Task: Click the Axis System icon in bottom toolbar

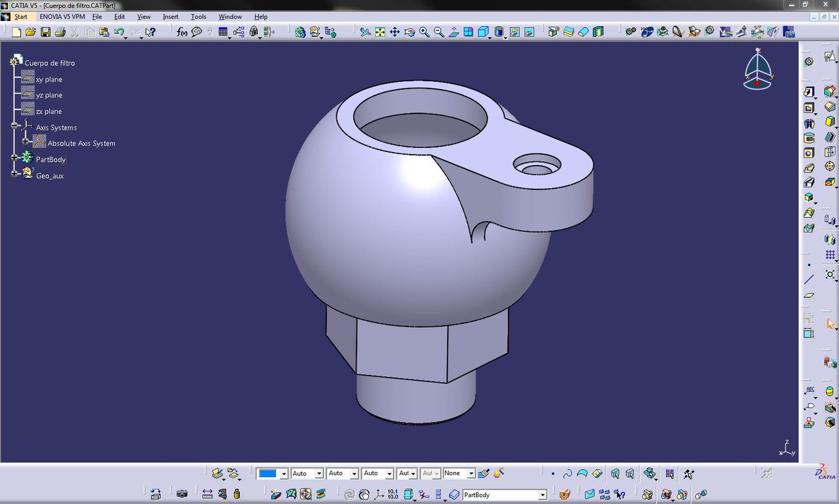Action: point(379,494)
